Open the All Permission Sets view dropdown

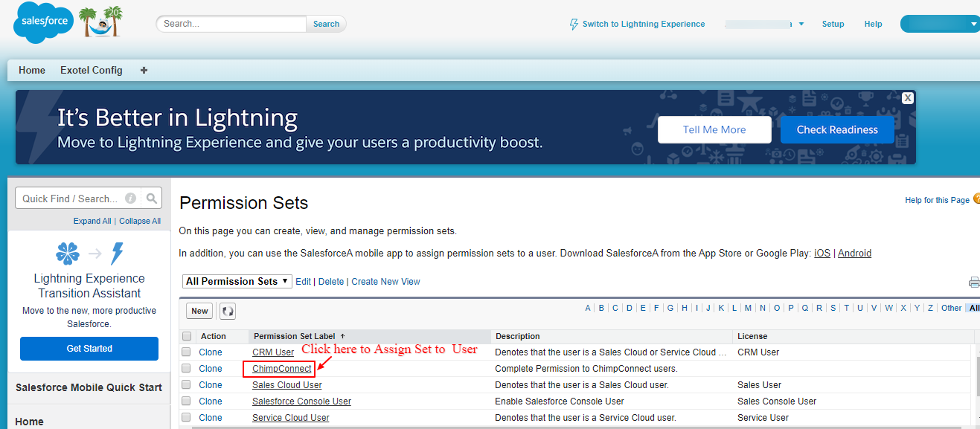click(x=237, y=282)
